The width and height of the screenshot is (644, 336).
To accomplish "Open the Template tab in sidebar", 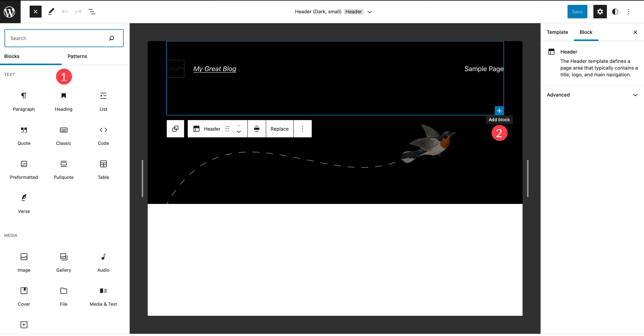I will tap(557, 32).
